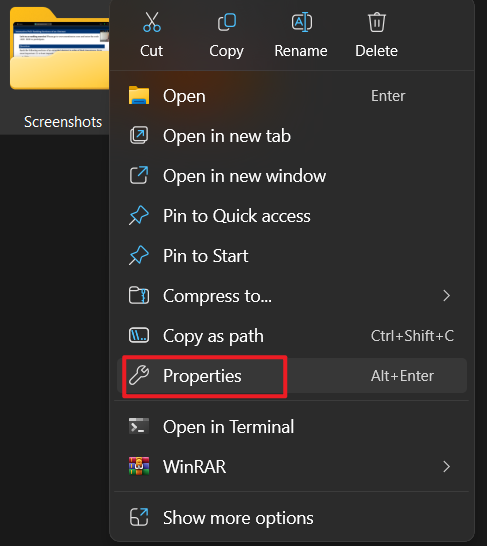Image resolution: width=487 pixels, height=546 pixels.
Task: Click the Rename label text
Action: coord(301,51)
